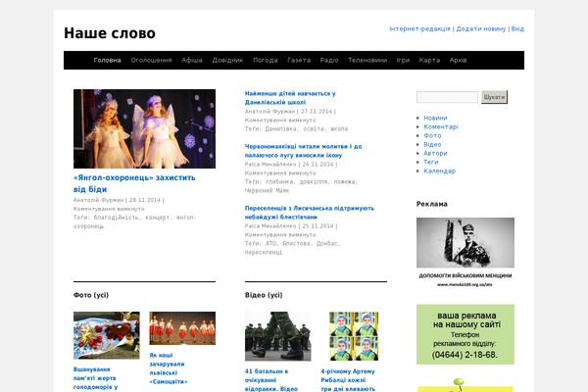Click the Додати новину link
This screenshot has height=392, width=588.
coord(481,28)
